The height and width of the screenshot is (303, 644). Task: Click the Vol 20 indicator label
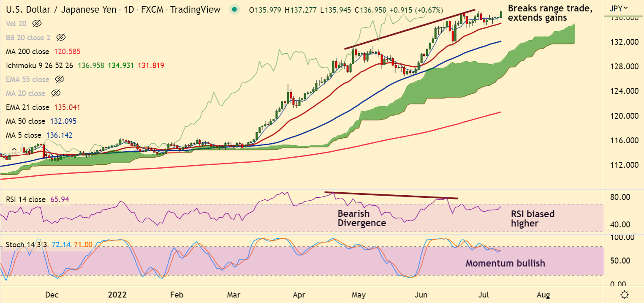coord(16,24)
